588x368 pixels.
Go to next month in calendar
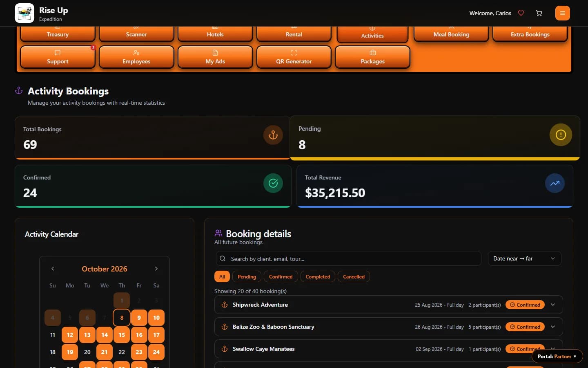click(x=156, y=269)
